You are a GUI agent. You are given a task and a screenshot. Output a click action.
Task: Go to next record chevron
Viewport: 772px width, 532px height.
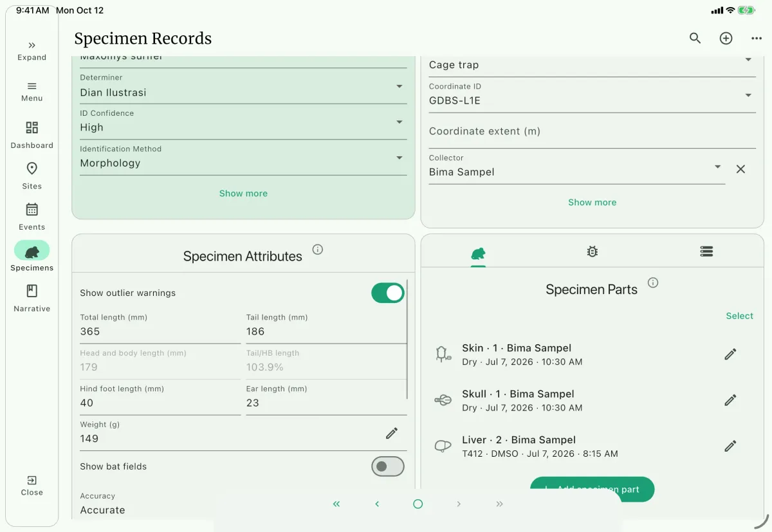click(459, 504)
